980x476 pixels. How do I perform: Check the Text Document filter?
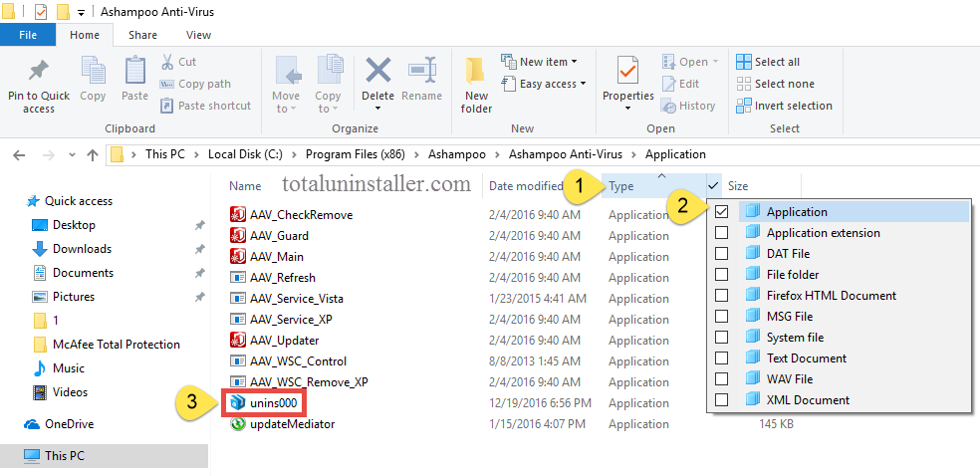[722, 358]
